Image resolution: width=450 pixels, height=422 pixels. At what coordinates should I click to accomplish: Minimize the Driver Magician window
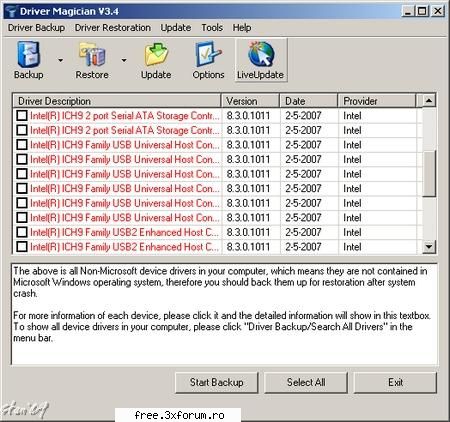[x=408, y=11]
